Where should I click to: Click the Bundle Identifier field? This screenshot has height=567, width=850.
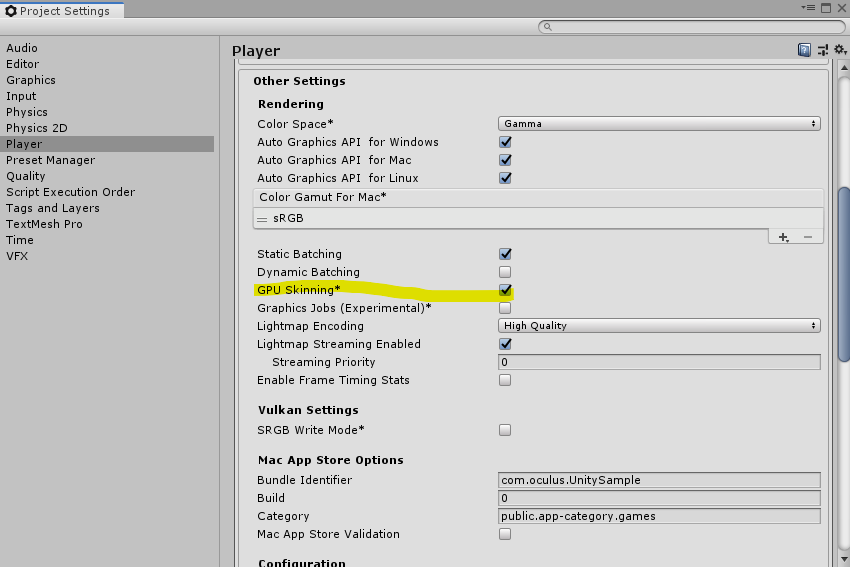659,480
